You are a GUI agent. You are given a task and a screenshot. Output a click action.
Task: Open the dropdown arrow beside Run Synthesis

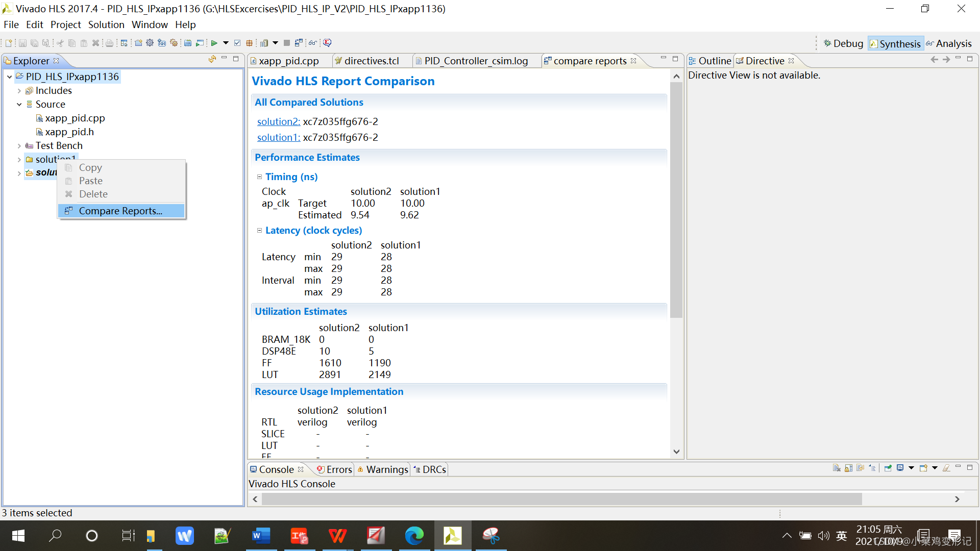[226, 43]
